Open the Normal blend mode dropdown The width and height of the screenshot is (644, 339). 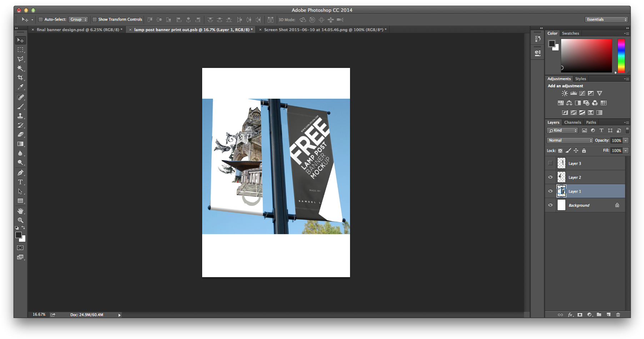[569, 141]
